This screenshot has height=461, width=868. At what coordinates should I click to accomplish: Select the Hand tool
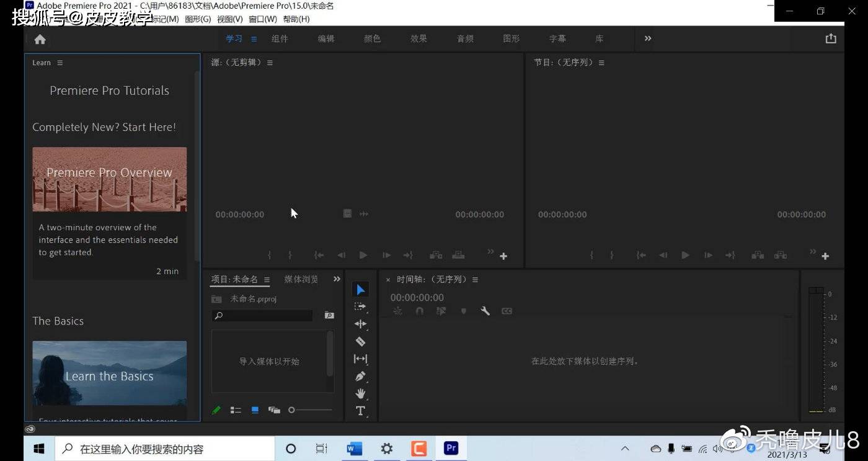click(360, 393)
